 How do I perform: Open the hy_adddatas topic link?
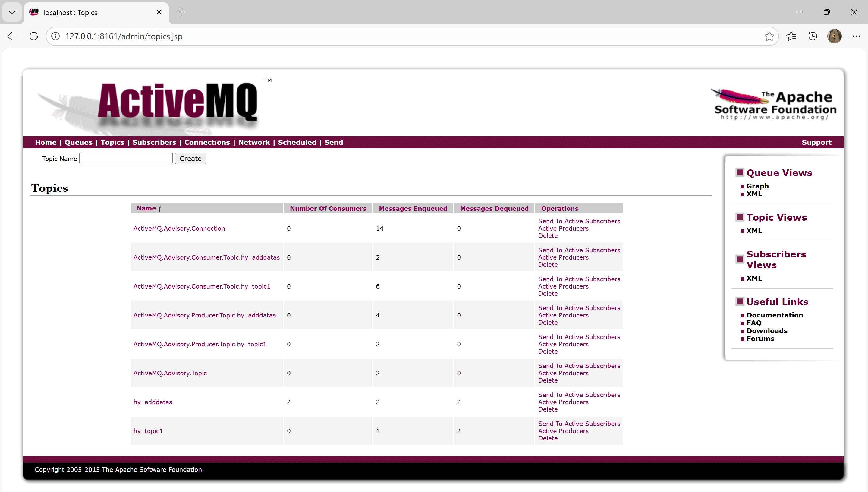click(153, 402)
